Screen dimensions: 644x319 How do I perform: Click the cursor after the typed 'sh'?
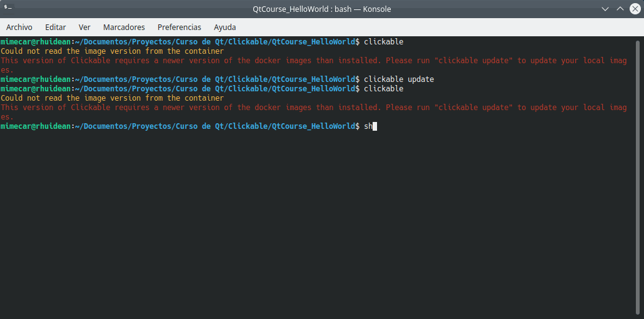[375, 126]
